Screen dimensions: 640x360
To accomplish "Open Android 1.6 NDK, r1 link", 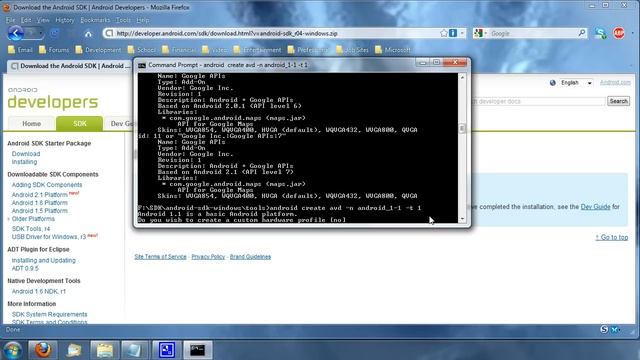I will (38, 291).
